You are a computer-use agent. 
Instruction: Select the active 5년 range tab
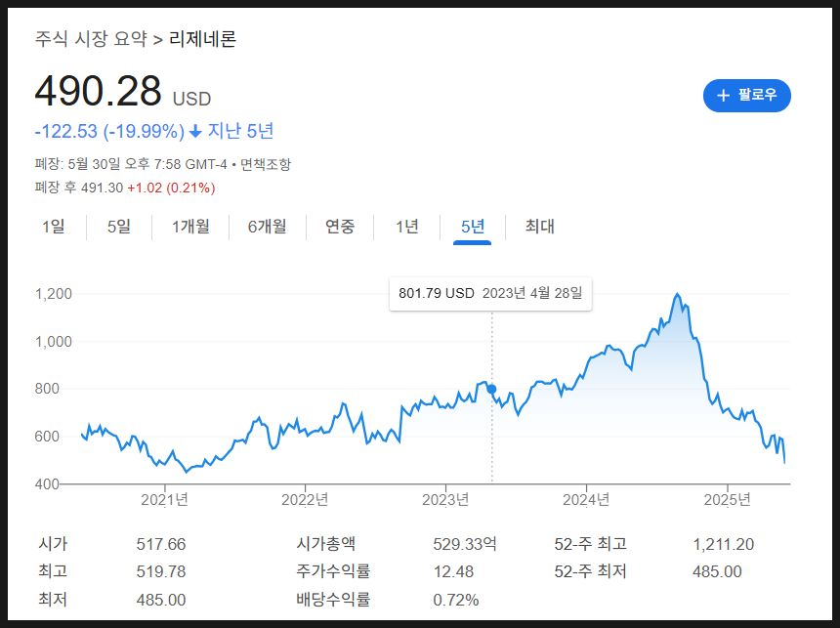(473, 227)
